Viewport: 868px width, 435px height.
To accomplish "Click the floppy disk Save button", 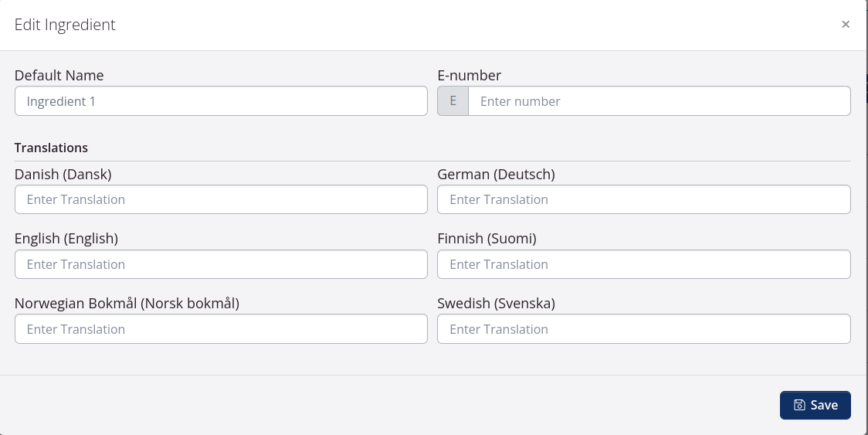I will (x=815, y=405).
